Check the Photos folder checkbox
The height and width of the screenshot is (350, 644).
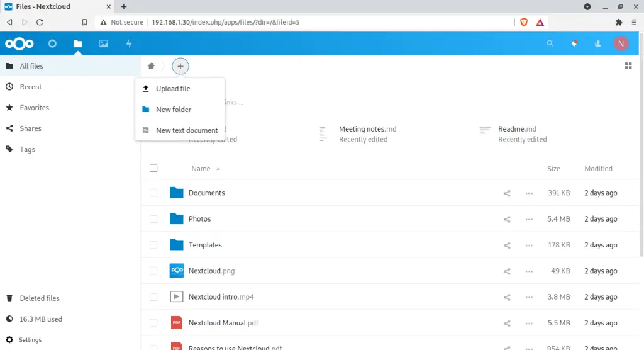pyautogui.click(x=153, y=219)
